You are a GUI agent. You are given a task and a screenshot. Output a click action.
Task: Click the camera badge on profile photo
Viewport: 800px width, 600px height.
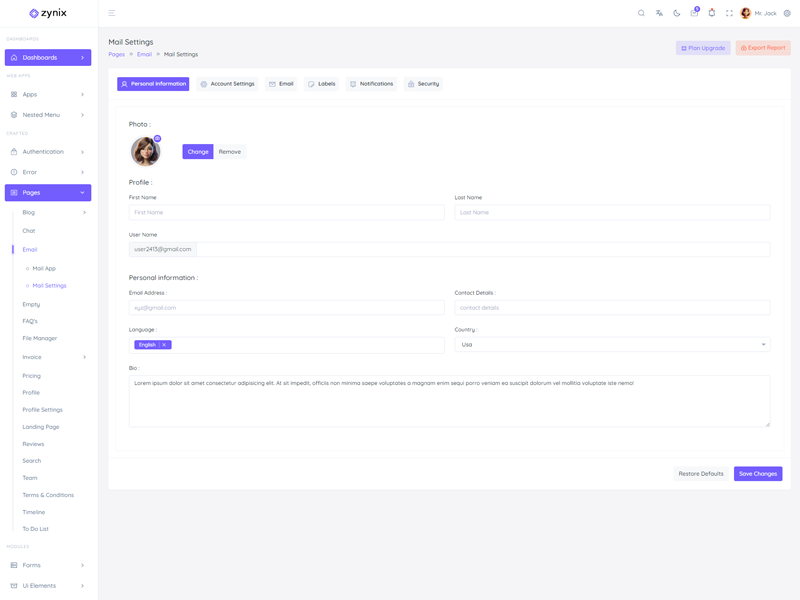tap(157, 139)
